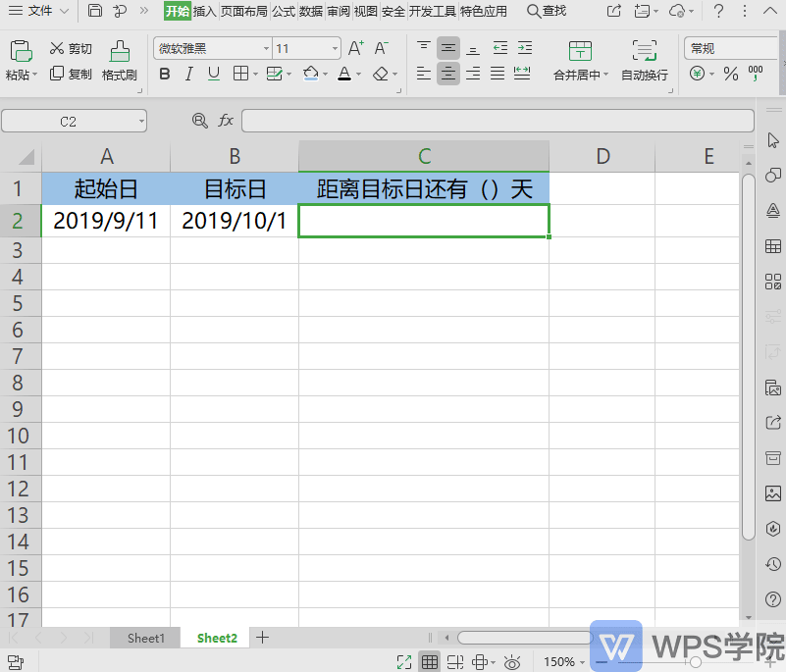Click the vertical scrollbar
This screenshot has width=786, height=672.
pyautogui.click(x=749, y=357)
